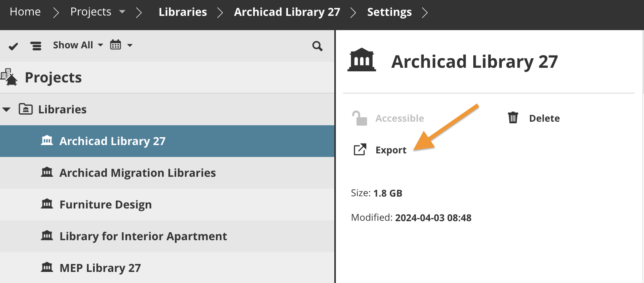Open Library for Interior Apartment
Viewport: 644px width, 283px height.
(x=143, y=236)
